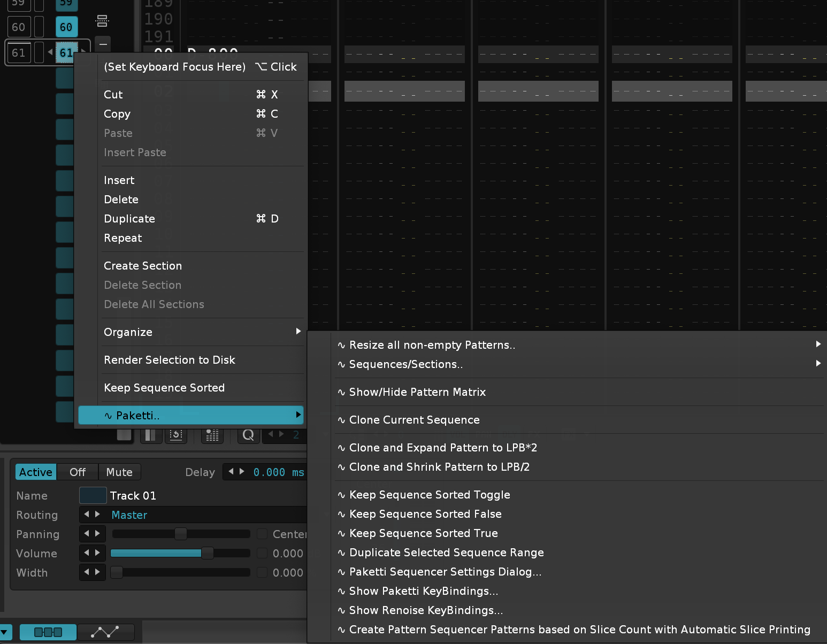Click the loop/rotate pattern icon
The height and width of the screenshot is (644, 827).
(177, 435)
